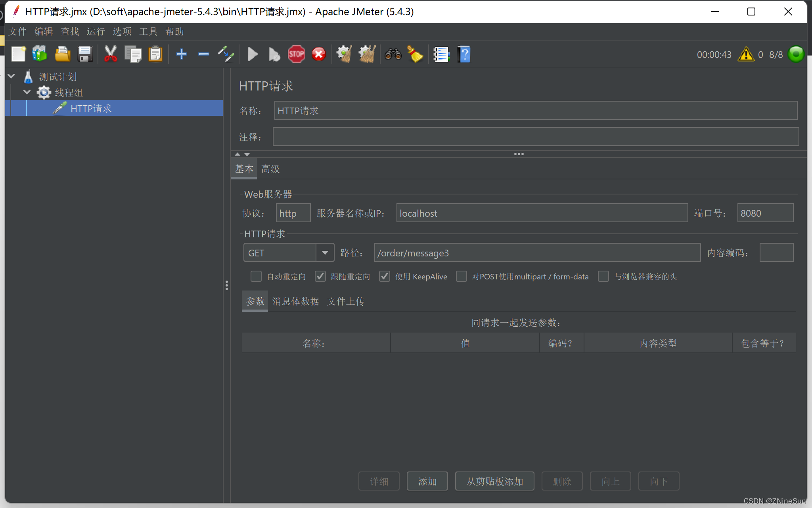This screenshot has width=812, height=508.
Task: Switch to the 文件上传 tab
Action: [346, 301]
